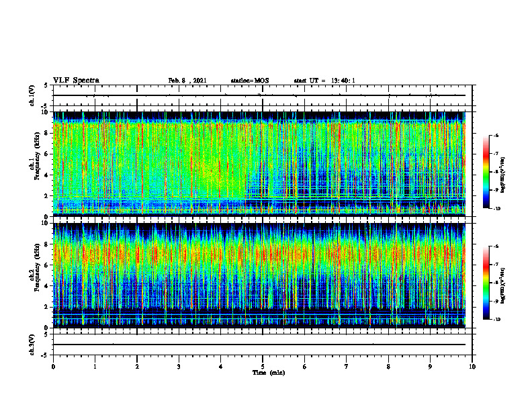
Task: Click the "ch.1(V)" waveform axis label
Action: (32, 95)
